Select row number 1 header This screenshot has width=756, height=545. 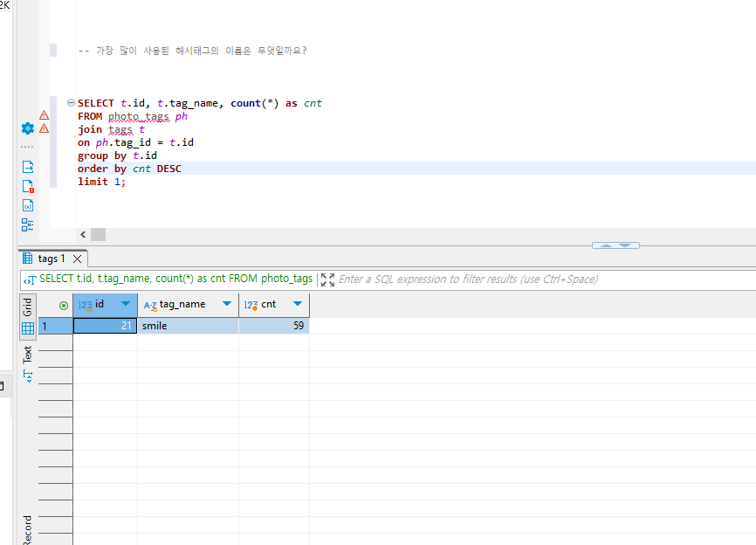point(56,326)
